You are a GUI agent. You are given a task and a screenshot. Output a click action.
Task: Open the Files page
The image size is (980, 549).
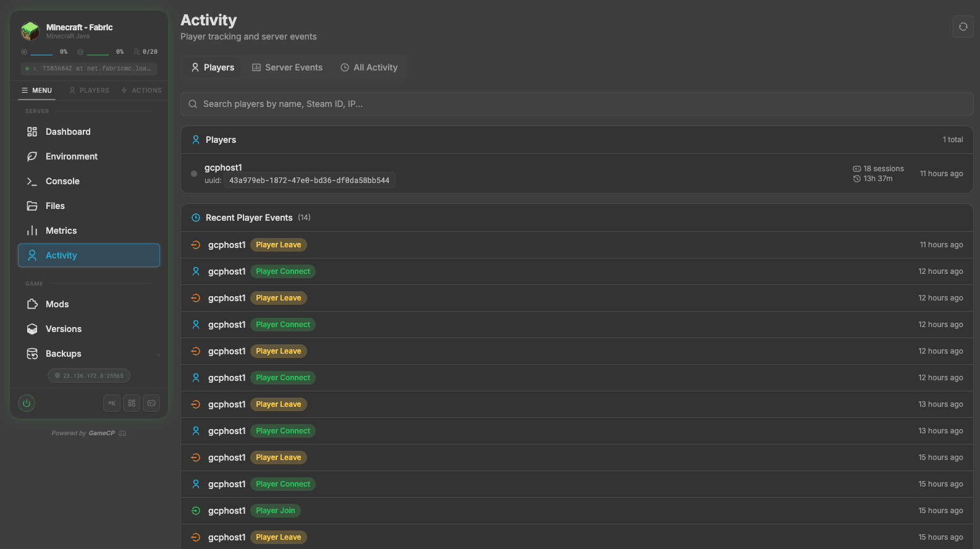[x=89, y=206]
